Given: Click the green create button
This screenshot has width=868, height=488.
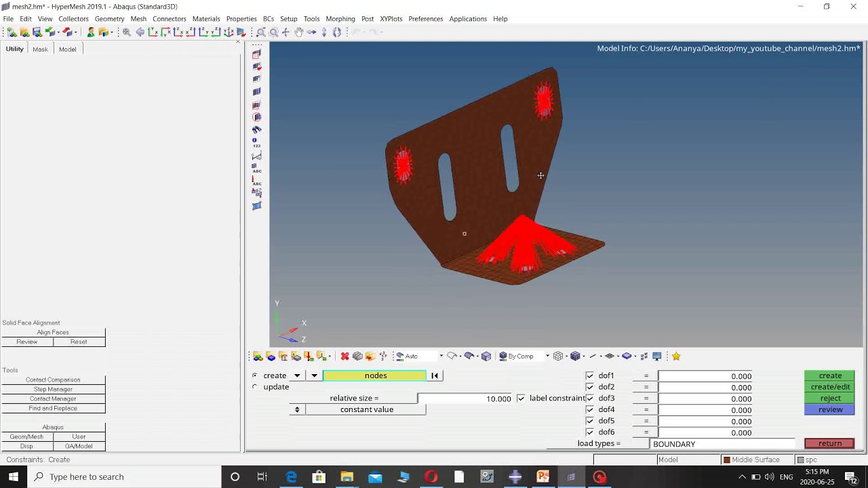Looking at the screenshot, I should [x=829, y=375].
